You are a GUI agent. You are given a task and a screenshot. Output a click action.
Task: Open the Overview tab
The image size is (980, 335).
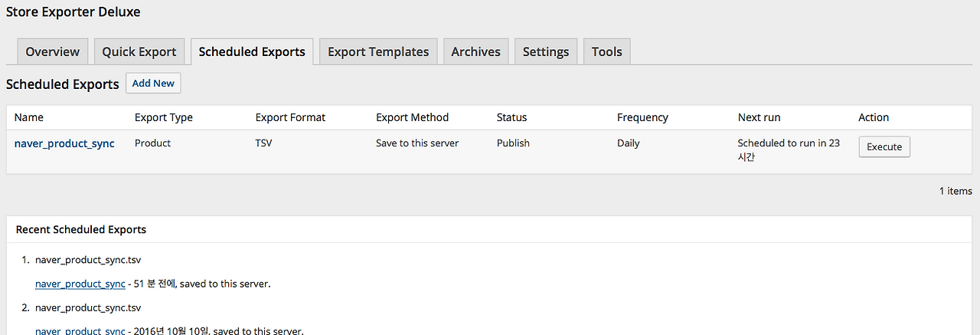pyautogui.click(x=53, y=52)
